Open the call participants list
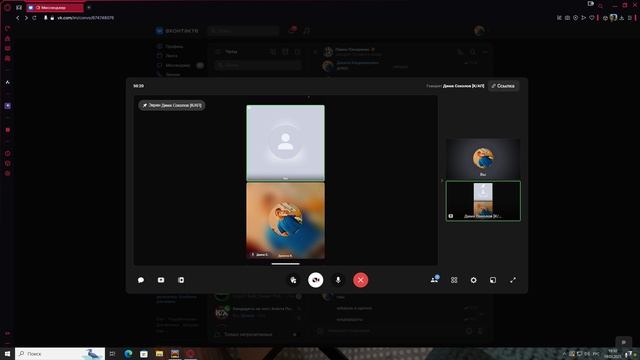The width and height of the screenshot is (640, 360). [434, 280]
